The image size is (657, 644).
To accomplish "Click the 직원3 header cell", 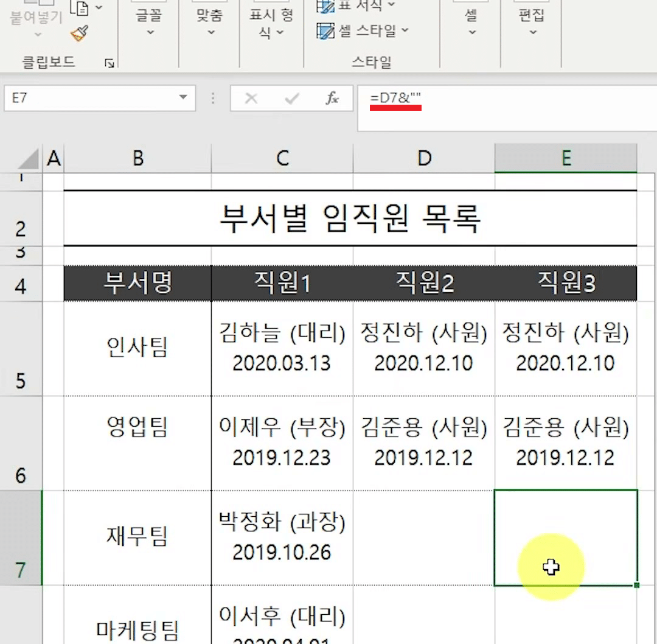I will pyautogui.click(x=566, y=284).
